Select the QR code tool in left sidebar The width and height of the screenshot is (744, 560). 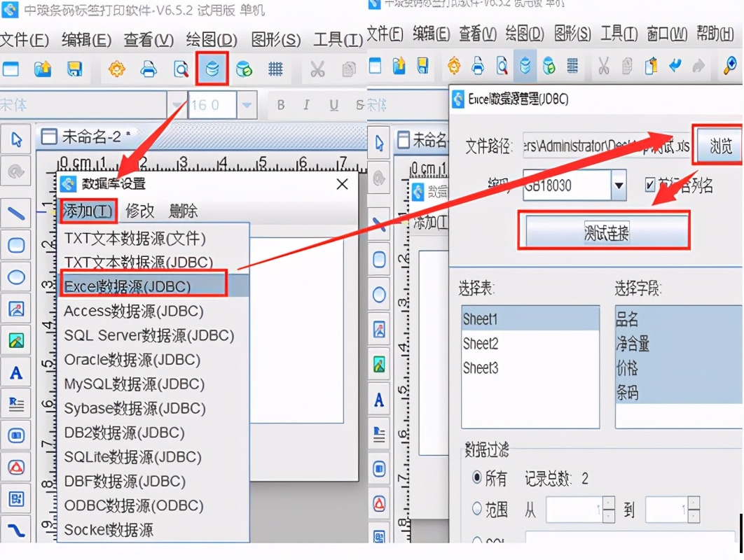pyautogui.click(x=16, y=499)
